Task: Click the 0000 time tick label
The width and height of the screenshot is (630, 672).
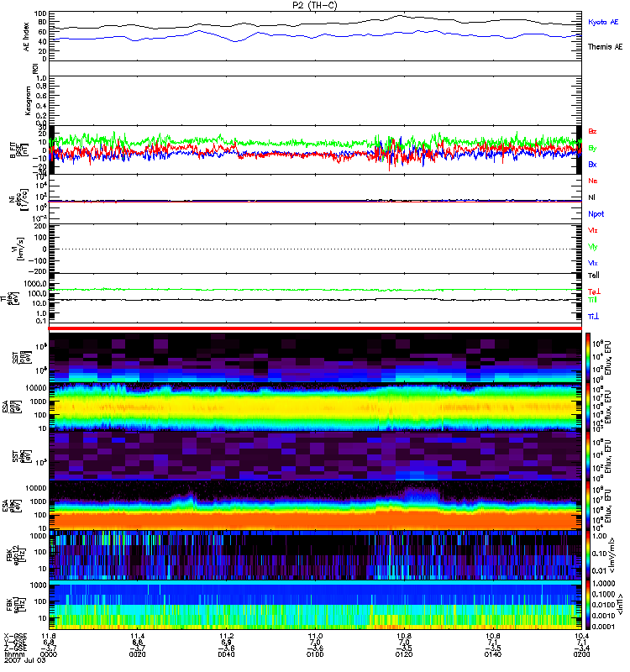Action: (49, 654)
